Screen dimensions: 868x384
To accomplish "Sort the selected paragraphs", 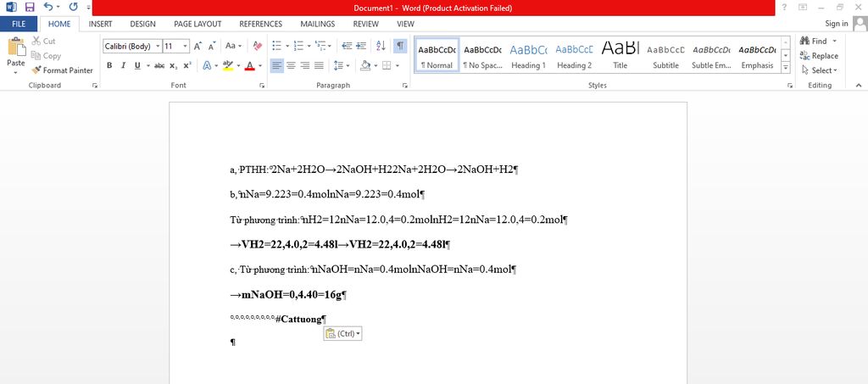I will 381,47.
